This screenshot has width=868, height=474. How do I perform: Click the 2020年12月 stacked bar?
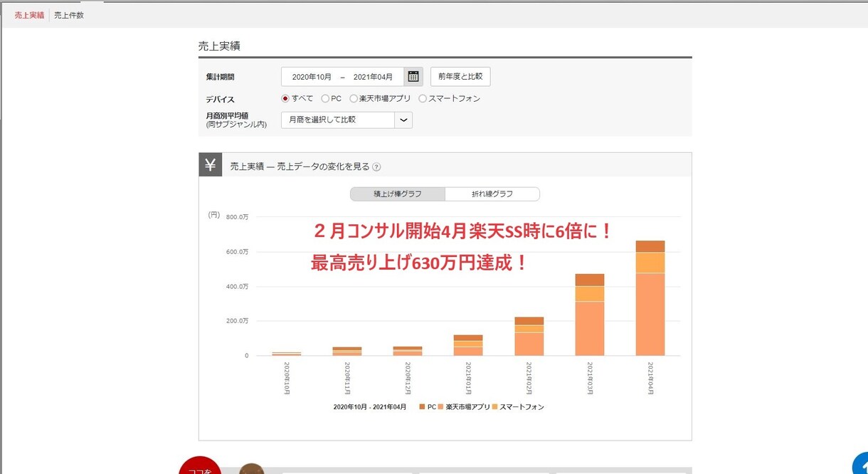tap(408, 352)
